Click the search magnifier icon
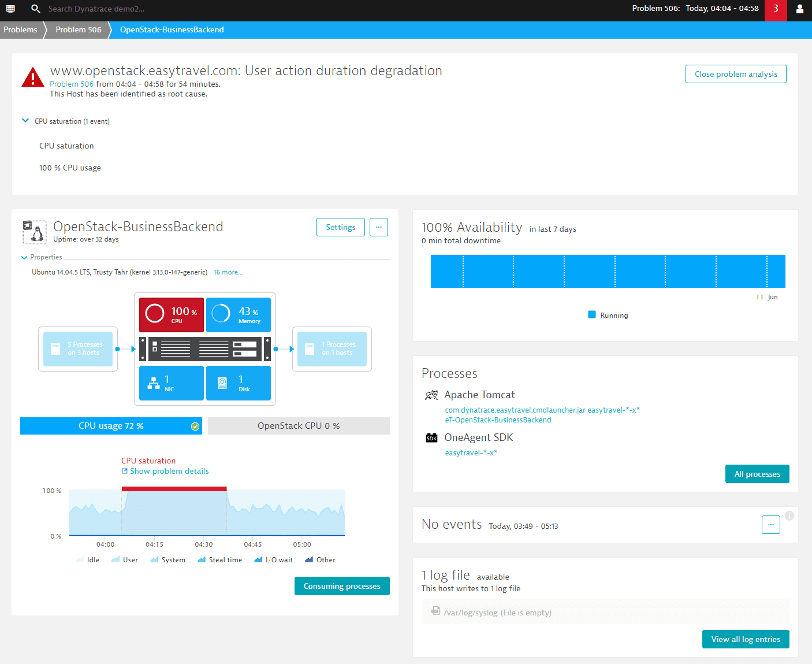The image size is (812, 664). (36, 9)
